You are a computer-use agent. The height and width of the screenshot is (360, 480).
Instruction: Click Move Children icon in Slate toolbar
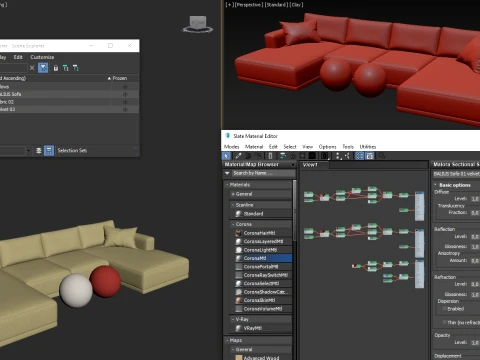283,156
